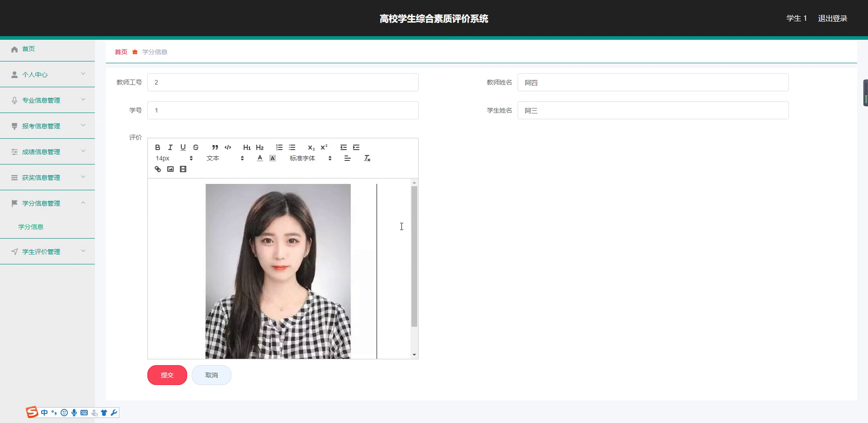This screenshot has height=423, width=868.
Task: Open the soft keyboard in Sogou bar
Action: 84,413
